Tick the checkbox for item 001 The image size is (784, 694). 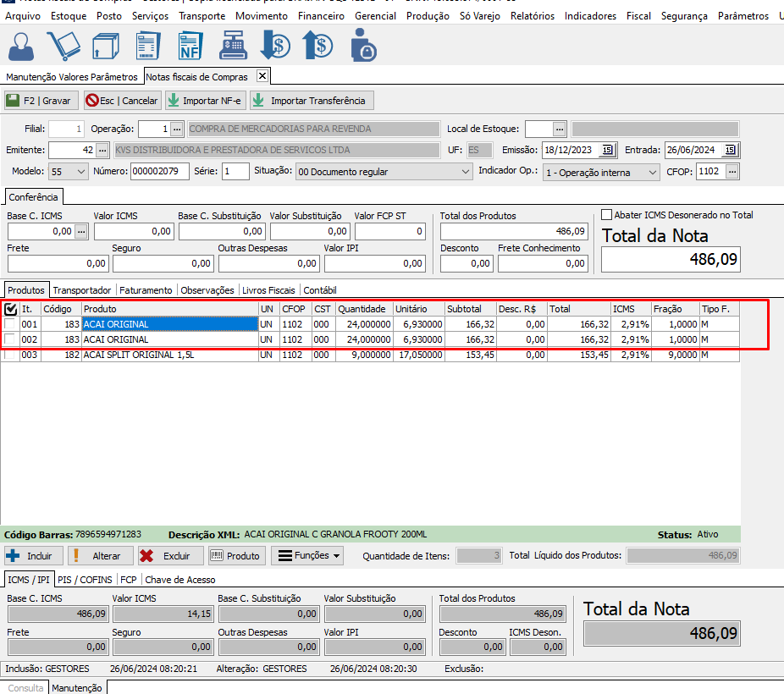10,324
